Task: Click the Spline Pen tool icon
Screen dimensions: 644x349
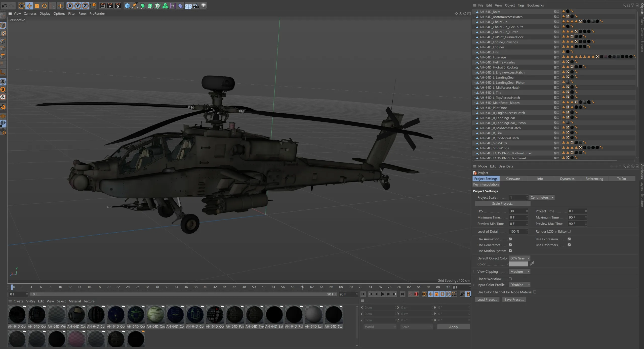Action: coord(135,6)
